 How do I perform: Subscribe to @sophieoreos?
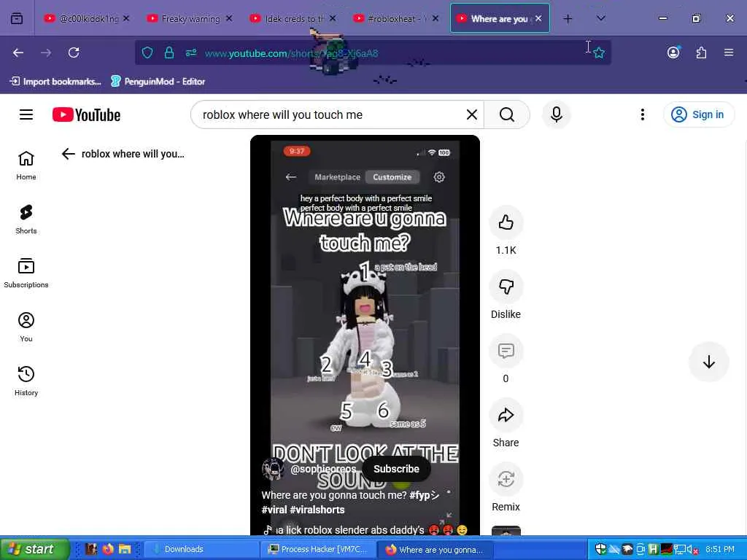[x=396, y=469]
